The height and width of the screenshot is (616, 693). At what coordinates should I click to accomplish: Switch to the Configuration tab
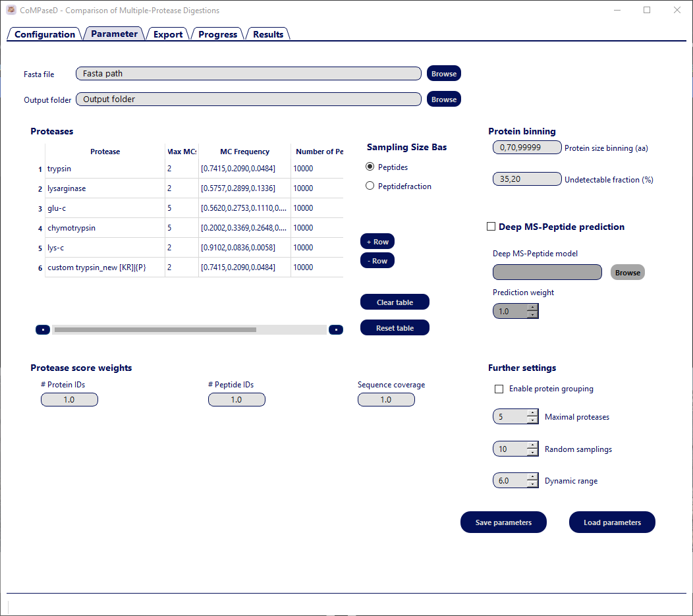[44, 34]
